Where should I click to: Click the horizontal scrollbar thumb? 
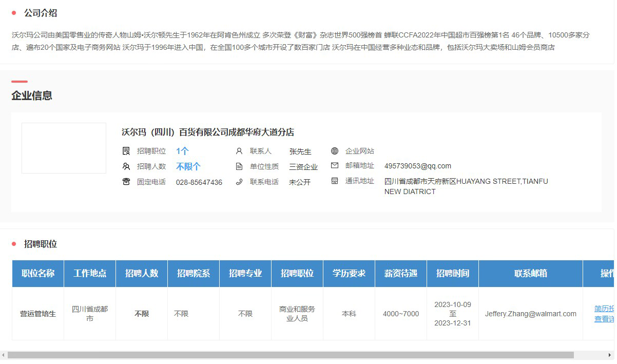click(291, 355)
